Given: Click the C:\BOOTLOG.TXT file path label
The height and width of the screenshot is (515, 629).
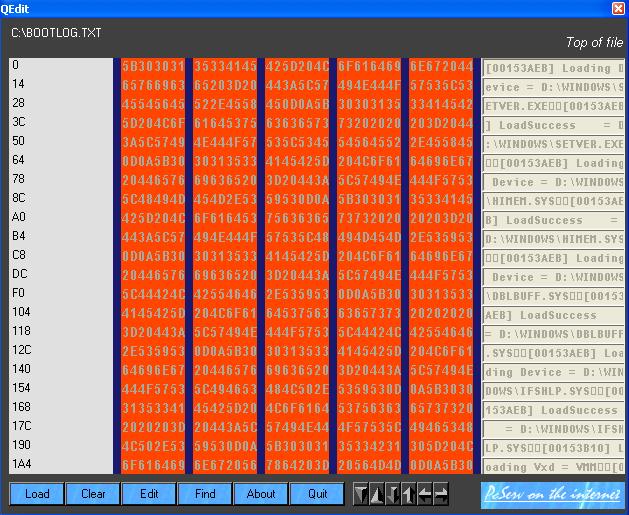Looking at the screenshot, I should pos(56,34).
